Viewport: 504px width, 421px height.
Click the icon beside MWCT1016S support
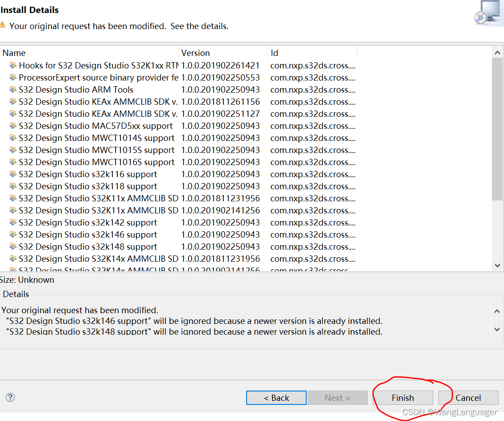[13, 162]
